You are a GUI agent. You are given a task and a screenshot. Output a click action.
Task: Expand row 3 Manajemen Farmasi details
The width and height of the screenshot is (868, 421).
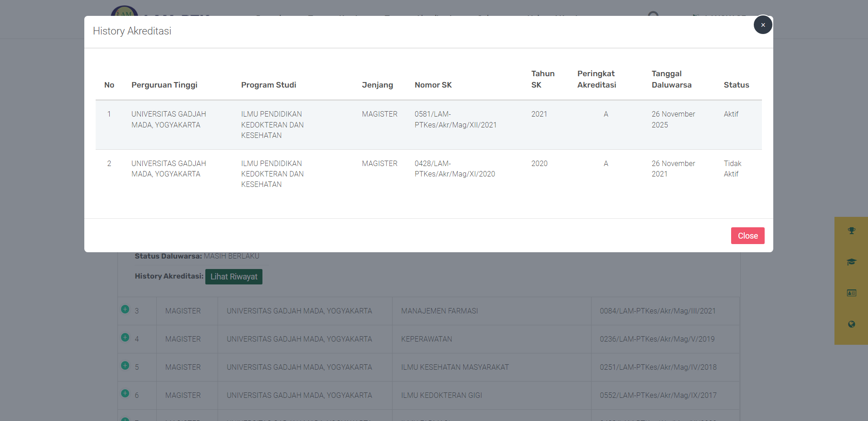[x=125, y=309]
